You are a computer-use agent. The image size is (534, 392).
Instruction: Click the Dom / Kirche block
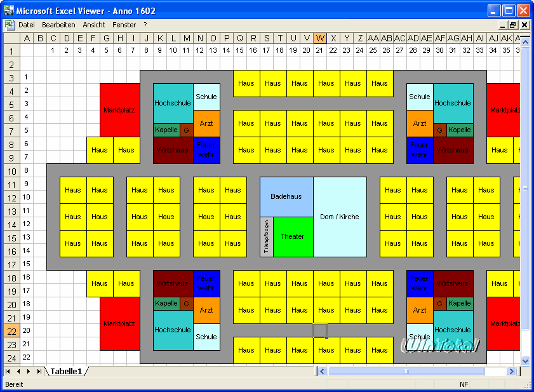point(340,217)
